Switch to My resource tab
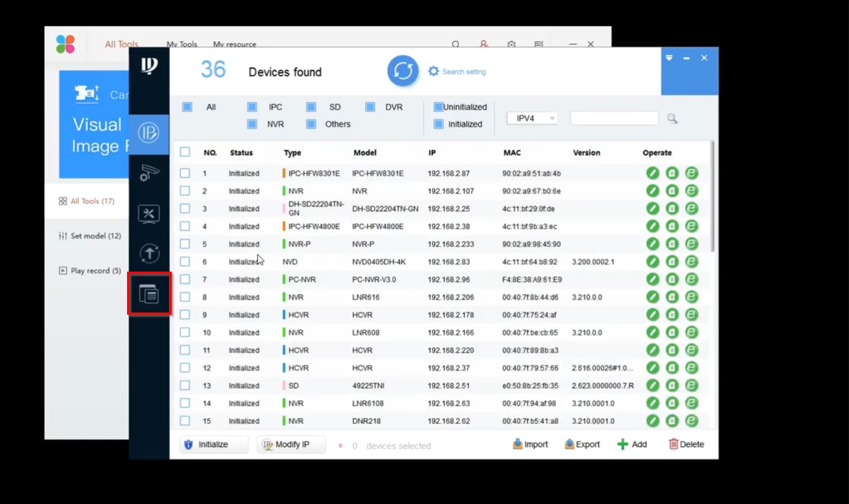 point(235,44)
